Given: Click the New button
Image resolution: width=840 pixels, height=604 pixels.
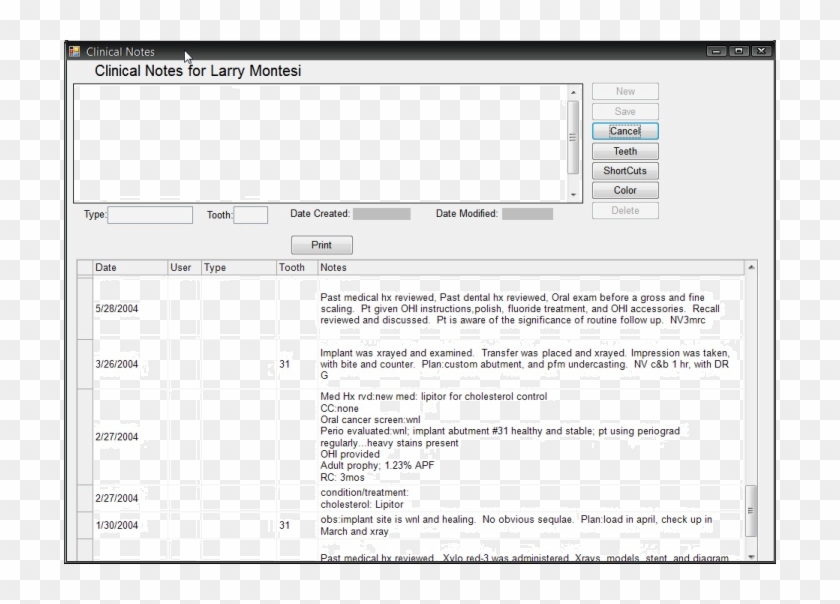Looking at the screenshot, I should pyautogui.click(x=624, y=91).
